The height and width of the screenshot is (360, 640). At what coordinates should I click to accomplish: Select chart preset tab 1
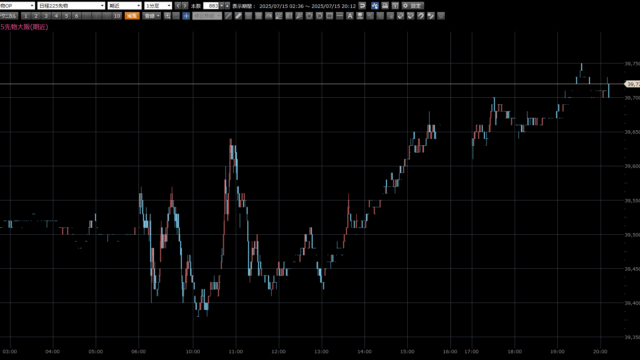tap(26, 16)
